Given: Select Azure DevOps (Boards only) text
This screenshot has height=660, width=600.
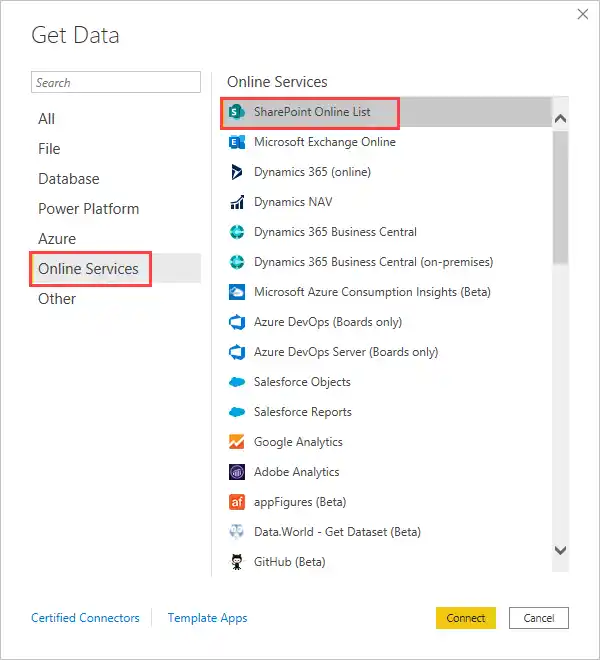Looking at the screenshot, I should (328, 322).
